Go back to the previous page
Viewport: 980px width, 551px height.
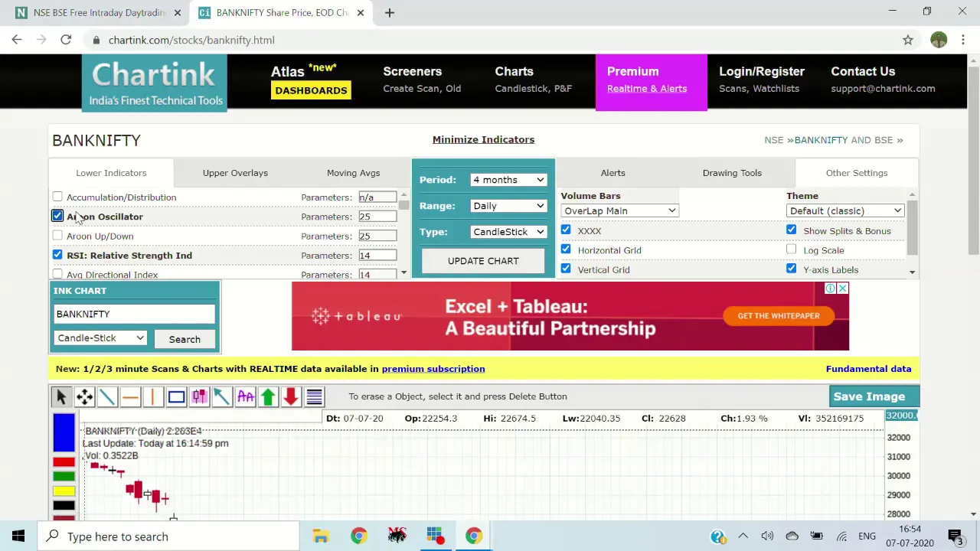[17, 40]
